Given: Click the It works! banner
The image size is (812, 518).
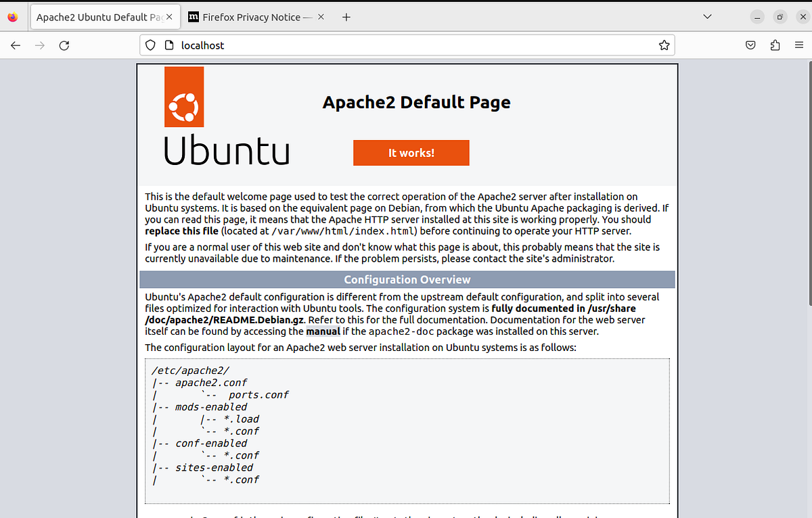Looking at the screenshot, I should pos(411,152).
